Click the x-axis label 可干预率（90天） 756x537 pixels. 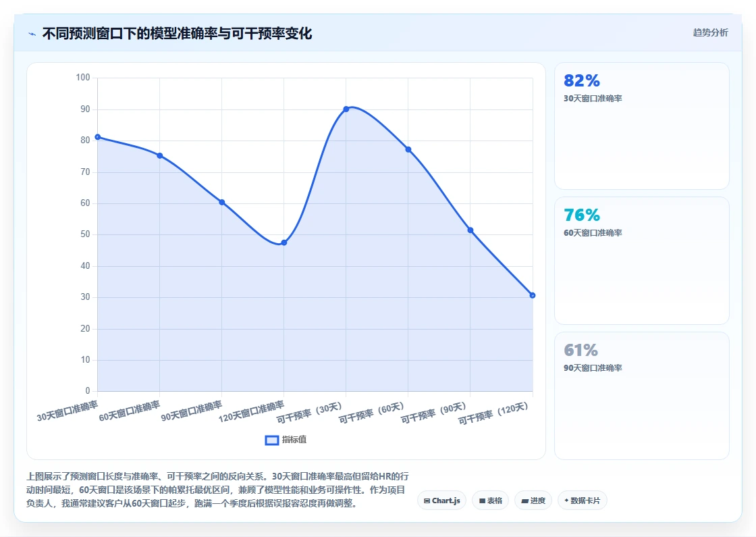[434, 413]
